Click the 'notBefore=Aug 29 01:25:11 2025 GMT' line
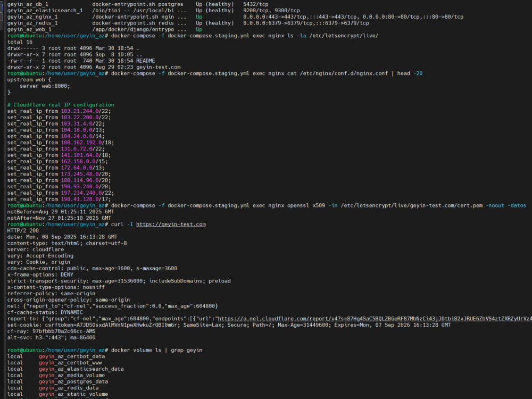Image resolution: width=532 pixels, height=399 pixels. coord(61,212)
